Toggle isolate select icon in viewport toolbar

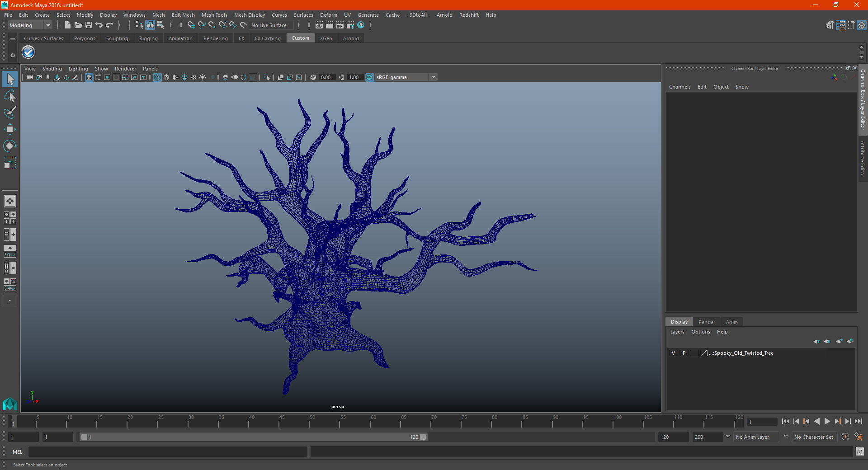tap(267, 77)
